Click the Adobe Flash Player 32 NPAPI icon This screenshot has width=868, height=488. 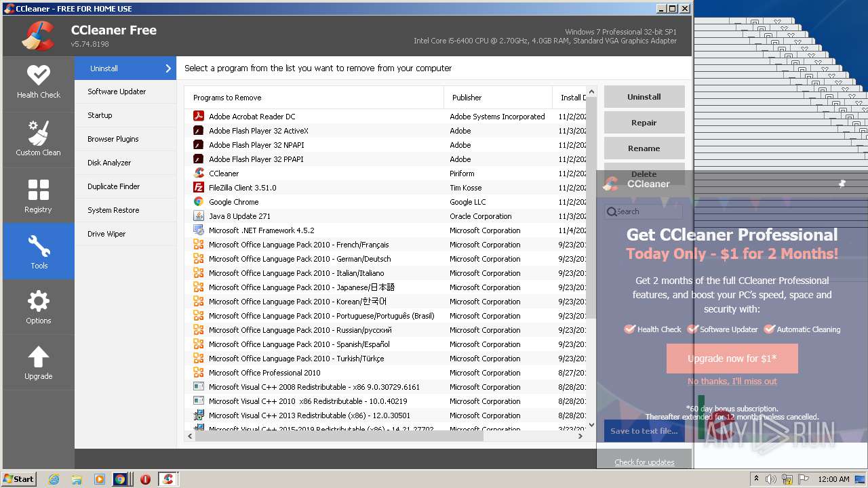[199, 144]
